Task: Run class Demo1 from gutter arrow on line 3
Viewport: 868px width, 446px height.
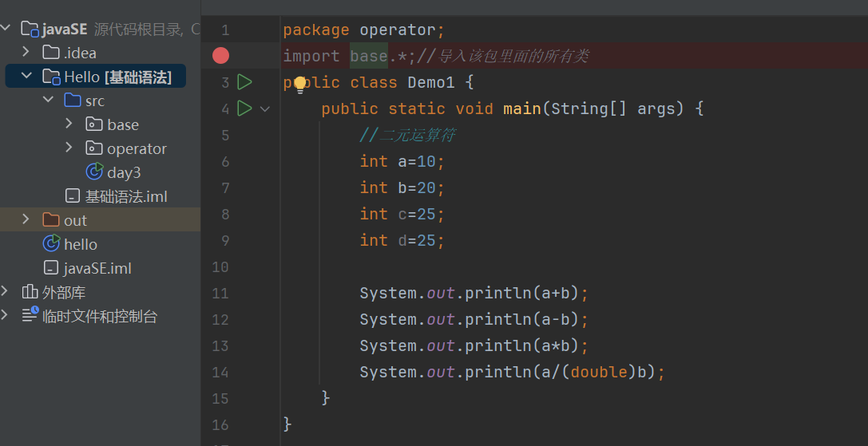Action: [244, 82]
